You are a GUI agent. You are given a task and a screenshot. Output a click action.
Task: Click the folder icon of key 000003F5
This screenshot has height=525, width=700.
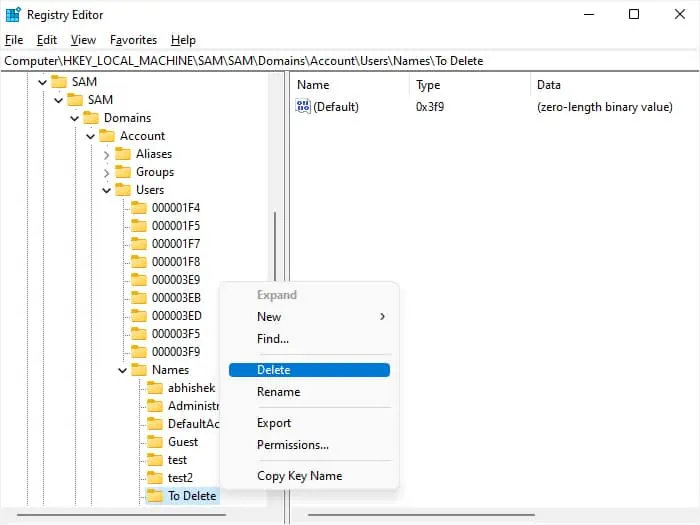click(x=139, y=334)
